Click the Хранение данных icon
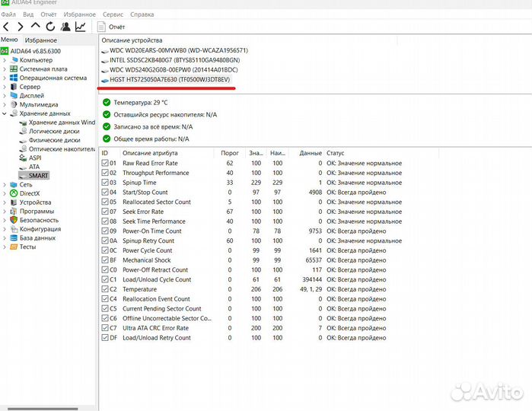 [14, 113]
